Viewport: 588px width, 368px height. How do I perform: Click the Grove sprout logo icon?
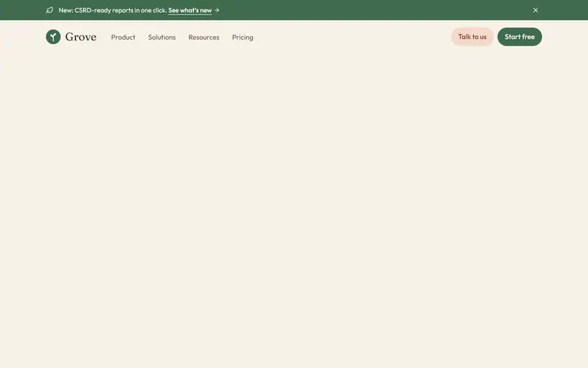(53, 37)
